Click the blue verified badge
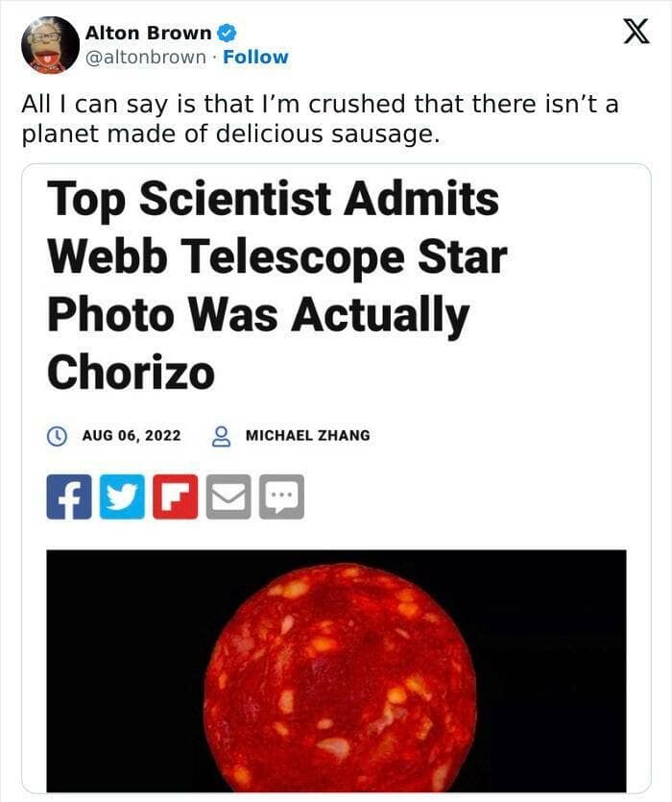Viewport: 672px width, 802px height. click(228, 33)
